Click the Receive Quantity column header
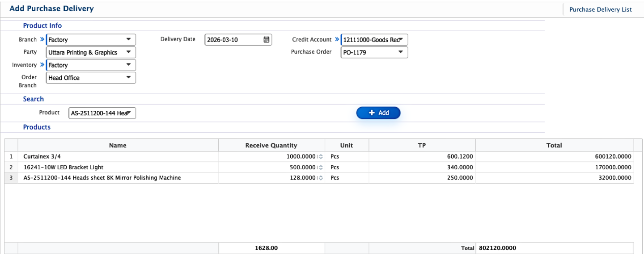This screenshot has height=256, width=644. click(271, 145)
